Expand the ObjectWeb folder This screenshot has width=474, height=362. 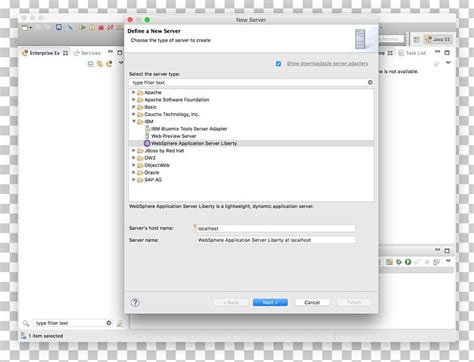pyautogui.click(x=133, y=165)
